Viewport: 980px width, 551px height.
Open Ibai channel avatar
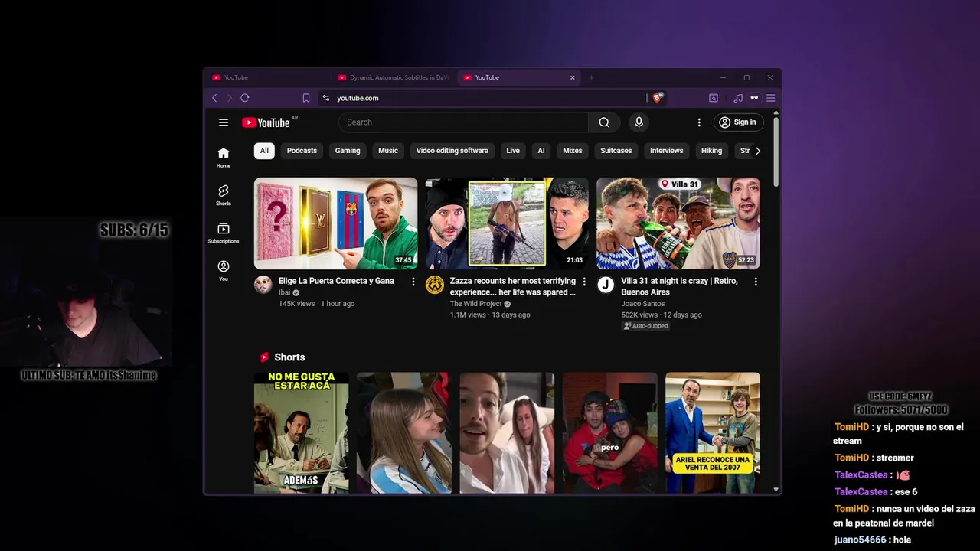click(x=263, y=285)
